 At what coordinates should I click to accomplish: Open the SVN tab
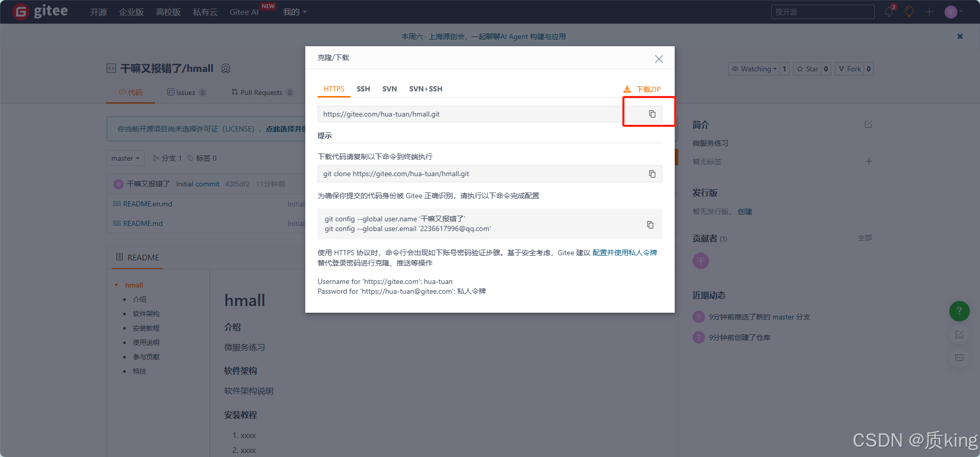(389, 89)
